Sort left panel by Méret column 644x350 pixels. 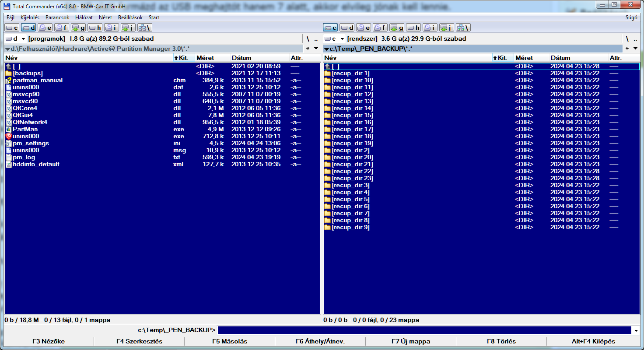click(212, 58)
